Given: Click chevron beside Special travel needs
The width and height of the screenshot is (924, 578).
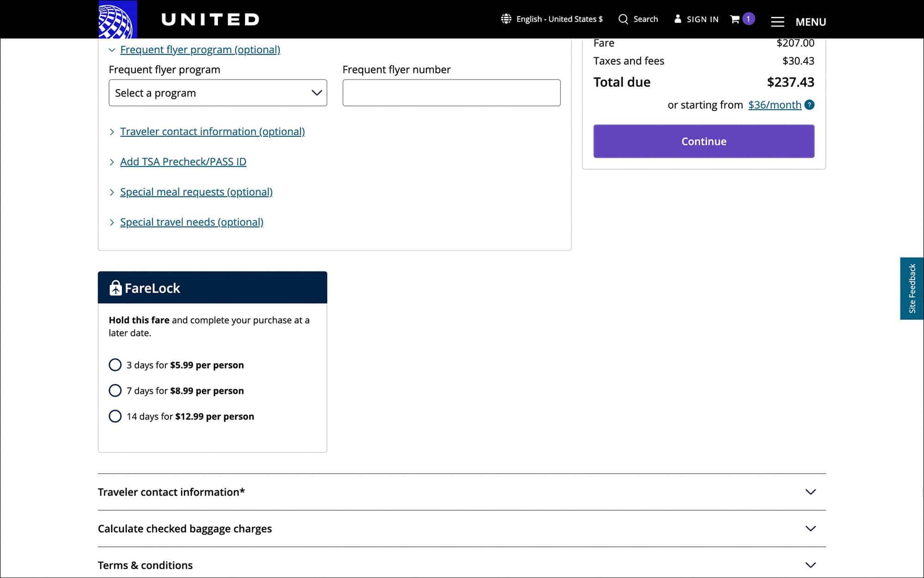Looking at the screenshot, I should (x=112, y=222).
